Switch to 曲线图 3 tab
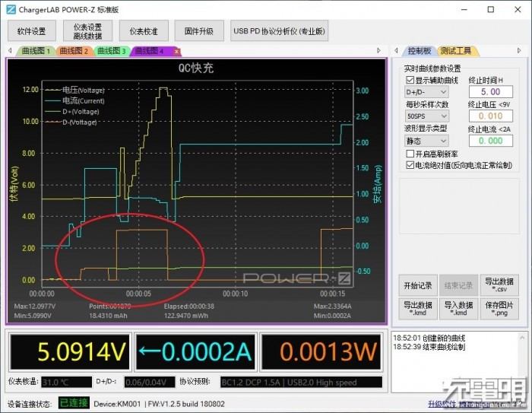This screenshot has width=532, height=413. coord(111,51)
